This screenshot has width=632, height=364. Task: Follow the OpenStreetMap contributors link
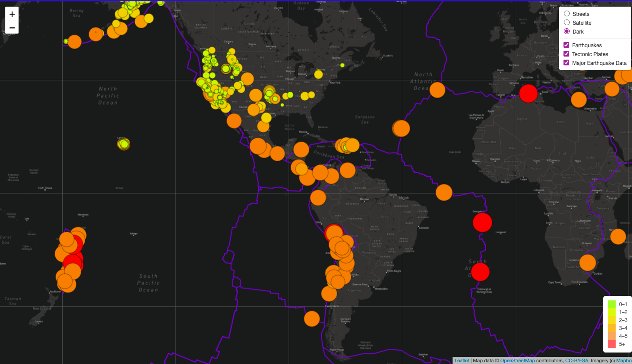coord(518,360)
